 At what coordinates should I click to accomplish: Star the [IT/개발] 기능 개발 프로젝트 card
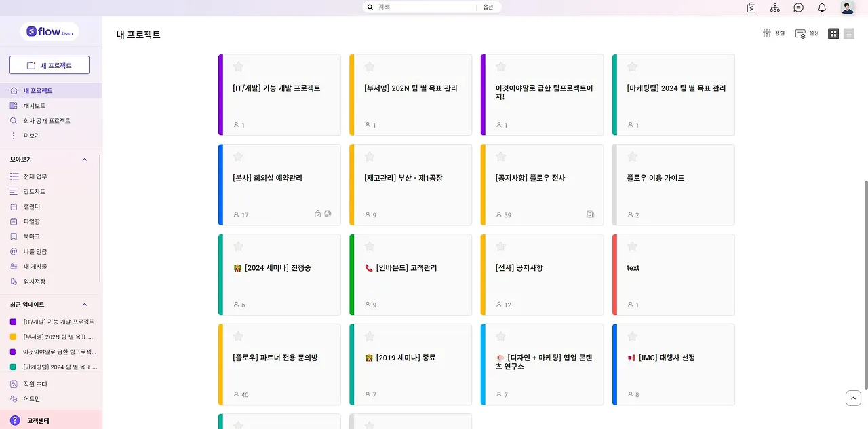[238, 67]
